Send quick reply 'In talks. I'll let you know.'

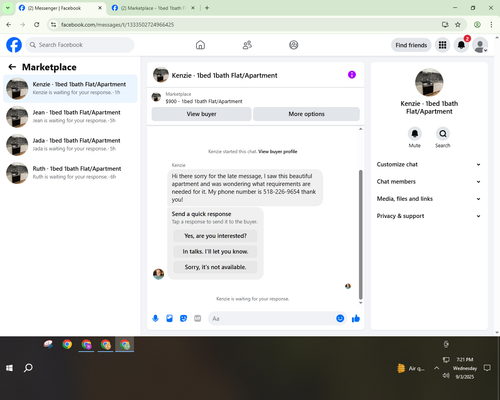(215, 252)
